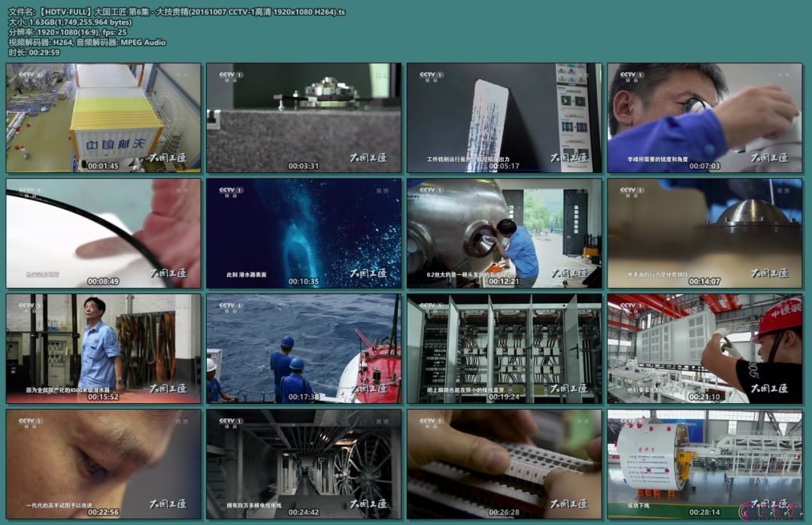Click the file name line ending in H264).ts

coord(177,11)
